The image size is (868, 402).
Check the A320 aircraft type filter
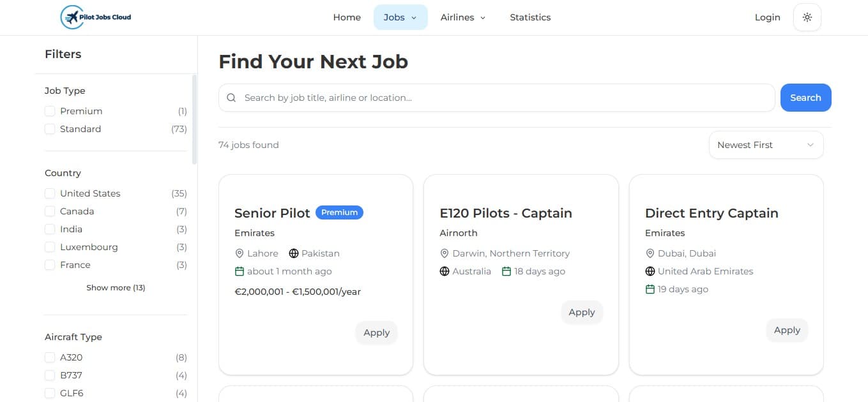[x=50, y=357]
